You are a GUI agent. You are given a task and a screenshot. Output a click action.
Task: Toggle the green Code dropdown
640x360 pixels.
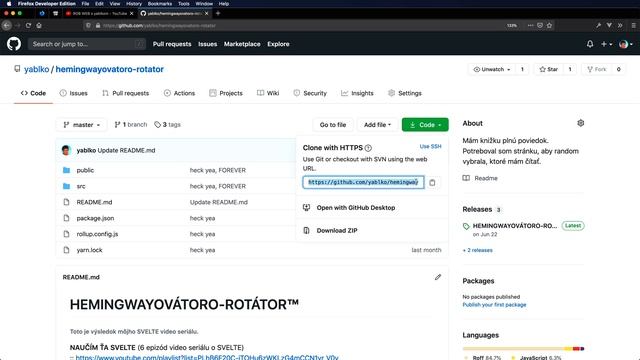pos(425,124)
